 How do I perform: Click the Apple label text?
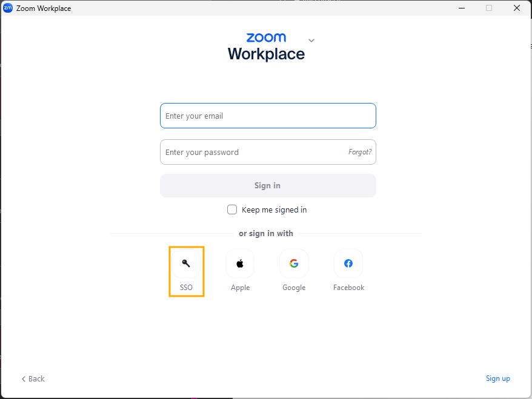coord(240,288)
